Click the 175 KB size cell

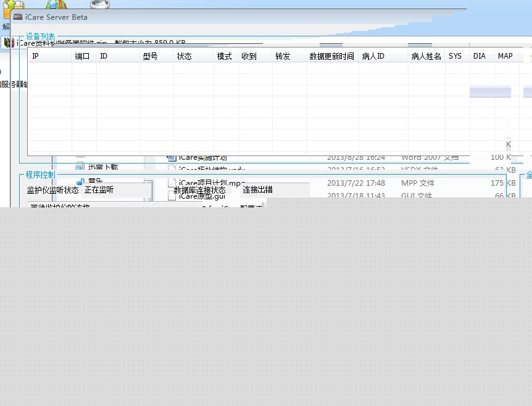coord(503,183)
